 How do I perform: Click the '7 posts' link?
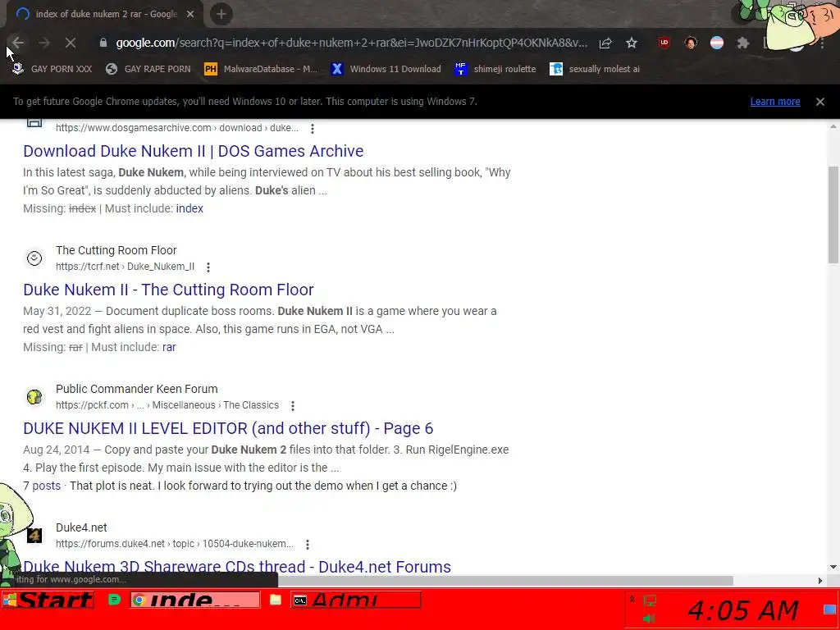click(x=42, y=486)
